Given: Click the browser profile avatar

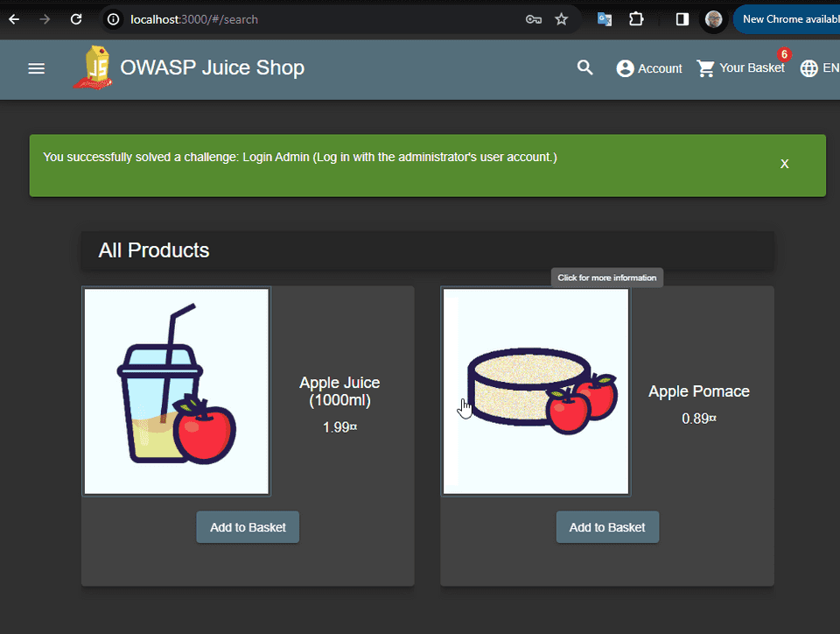Looking at the screenshot, I should (714, 18).
